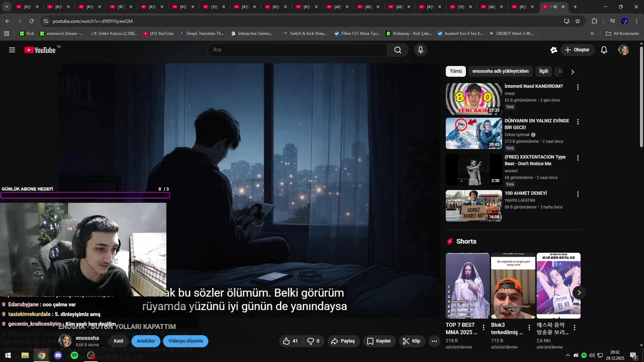
Task: Open the notifications bell
Action: click(604, 50)
